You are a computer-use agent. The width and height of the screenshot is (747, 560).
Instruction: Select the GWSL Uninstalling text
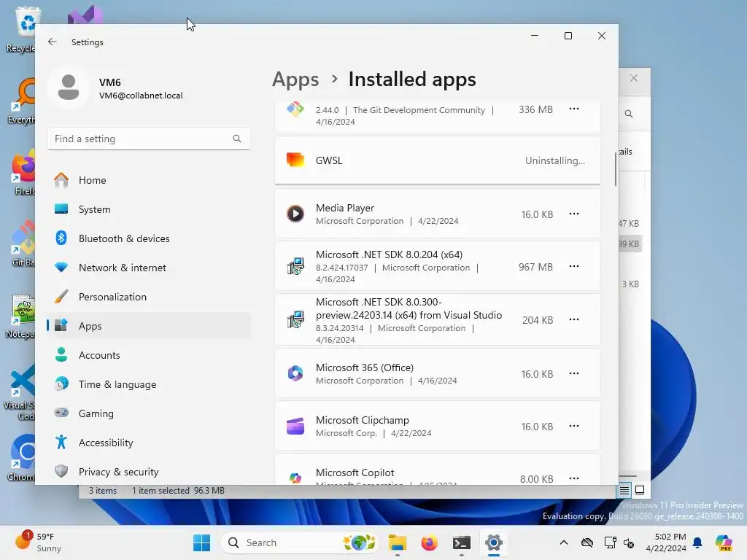pos(555,160)
